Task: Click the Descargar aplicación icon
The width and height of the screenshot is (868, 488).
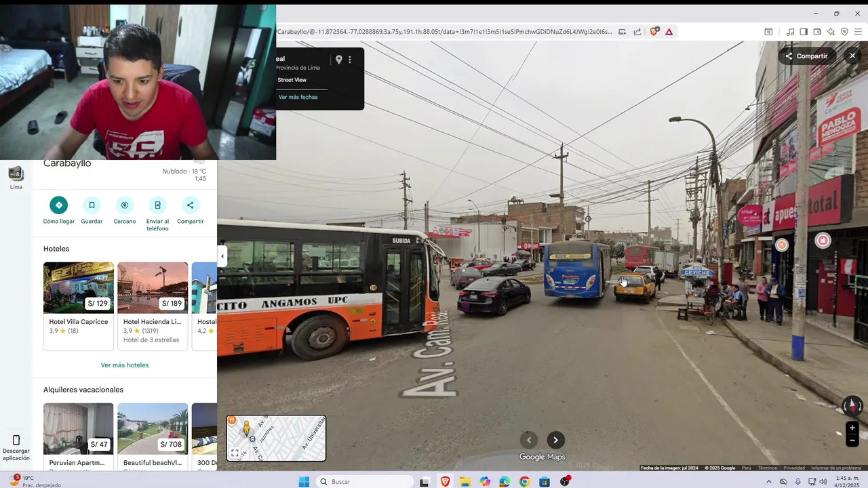Action: pos(16,441)
